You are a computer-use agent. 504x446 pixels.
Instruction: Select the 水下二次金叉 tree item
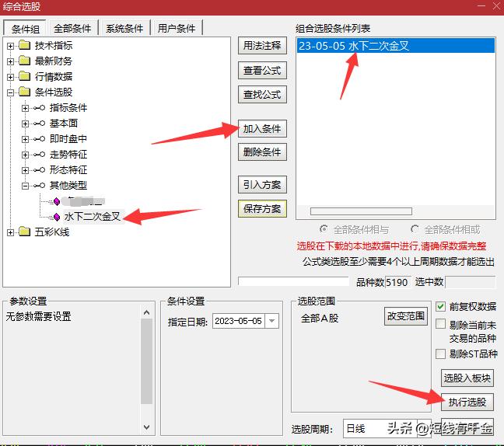[93, 217]
